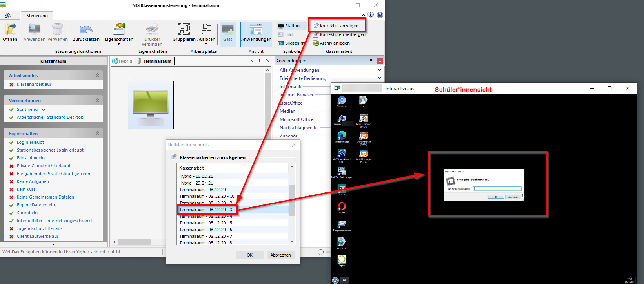The height and width of the screenshot is (284, 644).
Task: Collapse the Verknüpfungen section
Action: coord(97,100)
